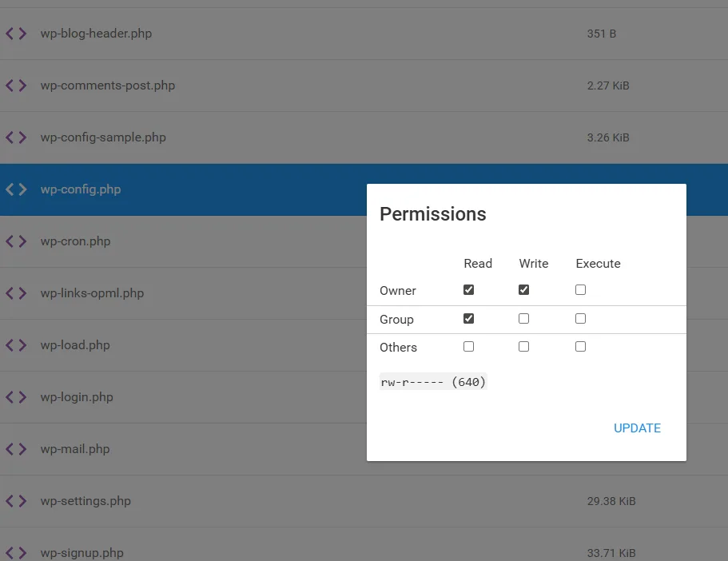Click the 33.71 KiB file size
This screenshot has height=561, width=728.
[x=611, y=553]
